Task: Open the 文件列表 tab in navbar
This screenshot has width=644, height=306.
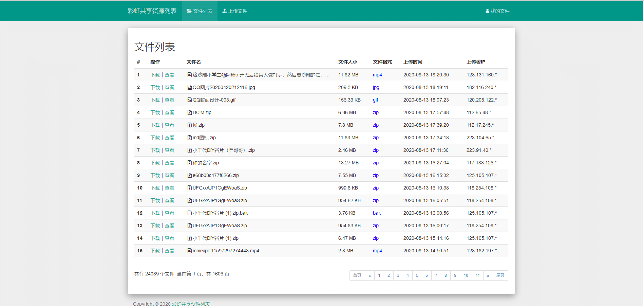Action: pos(200,11)
